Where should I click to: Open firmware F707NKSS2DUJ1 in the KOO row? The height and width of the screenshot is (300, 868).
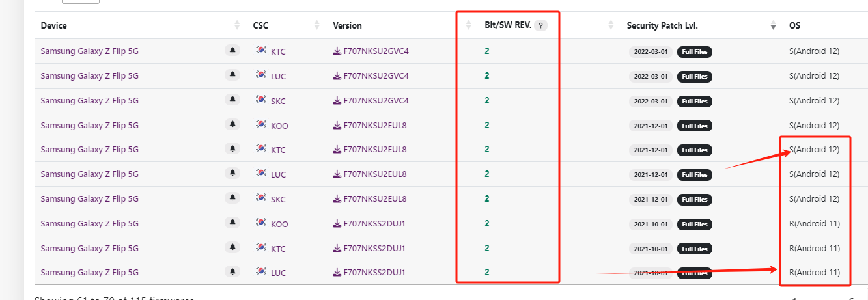(x=369, y=223)
